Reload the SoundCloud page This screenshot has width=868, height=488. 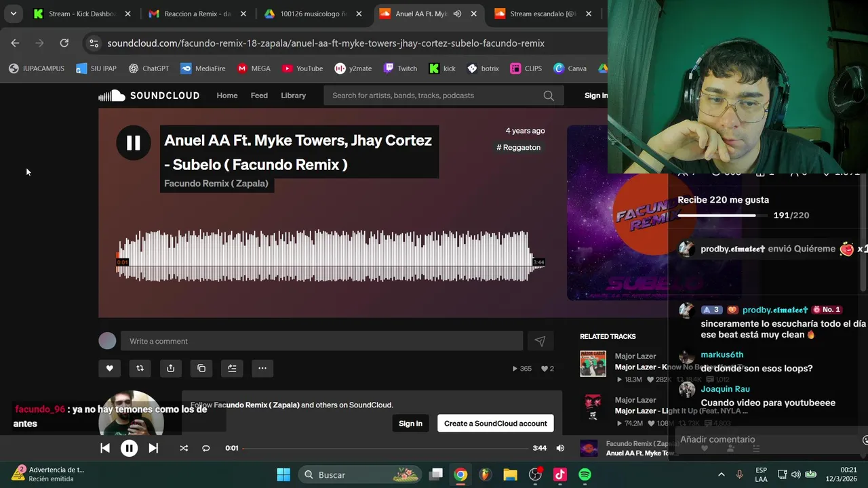[x=64, y=43]
